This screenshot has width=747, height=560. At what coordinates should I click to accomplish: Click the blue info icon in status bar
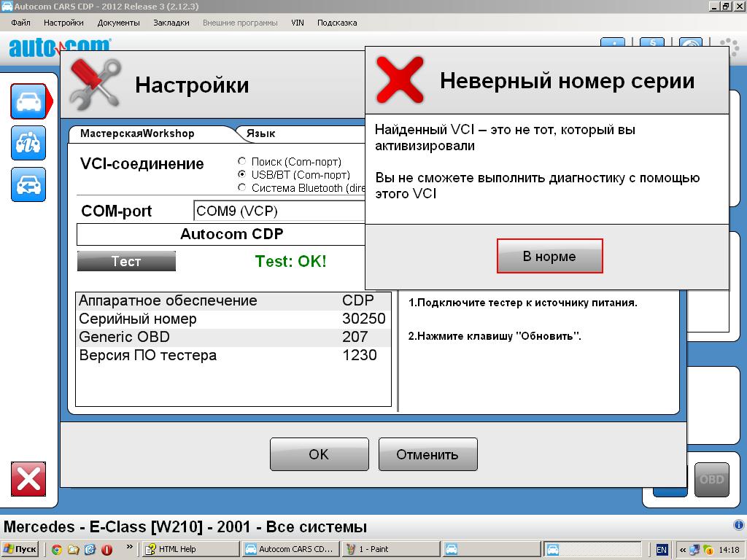738,525
